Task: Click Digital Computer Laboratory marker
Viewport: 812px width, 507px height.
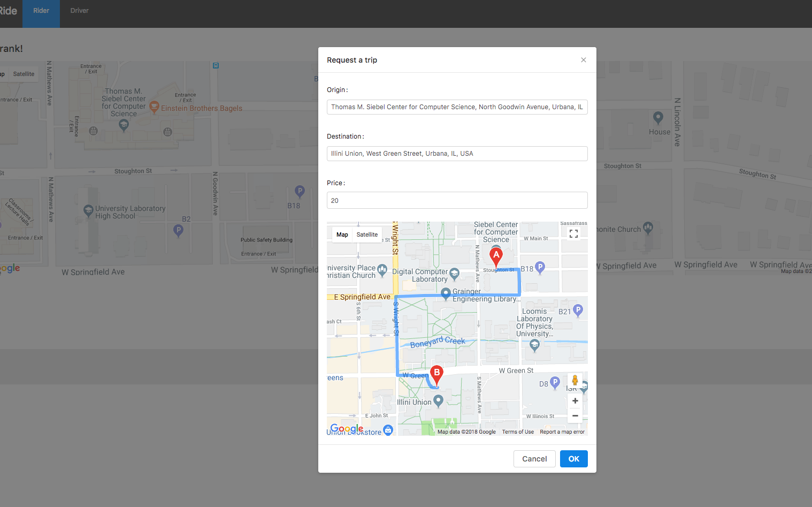Action: 454,274
